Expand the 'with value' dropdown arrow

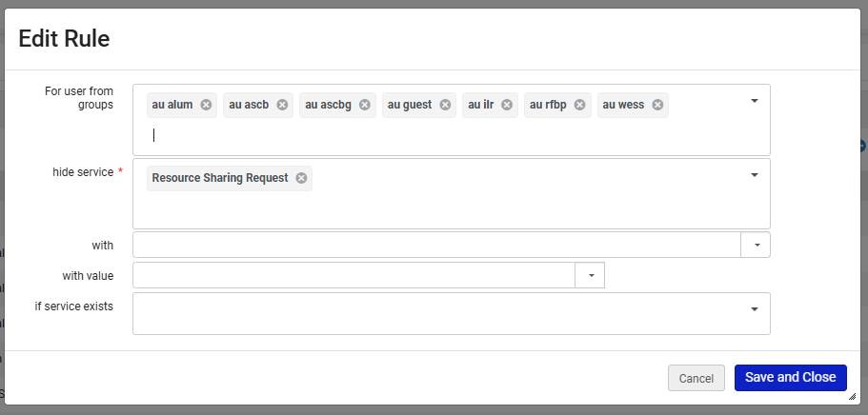591,276
